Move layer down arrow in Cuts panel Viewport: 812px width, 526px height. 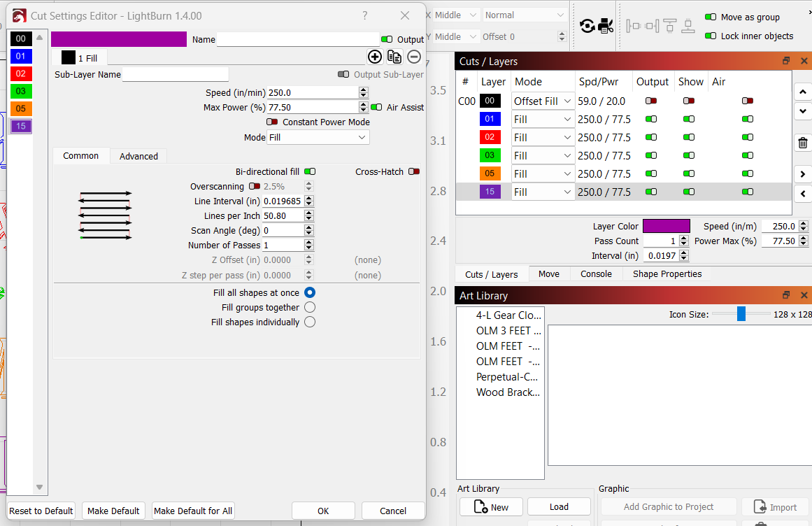[803, 111]
